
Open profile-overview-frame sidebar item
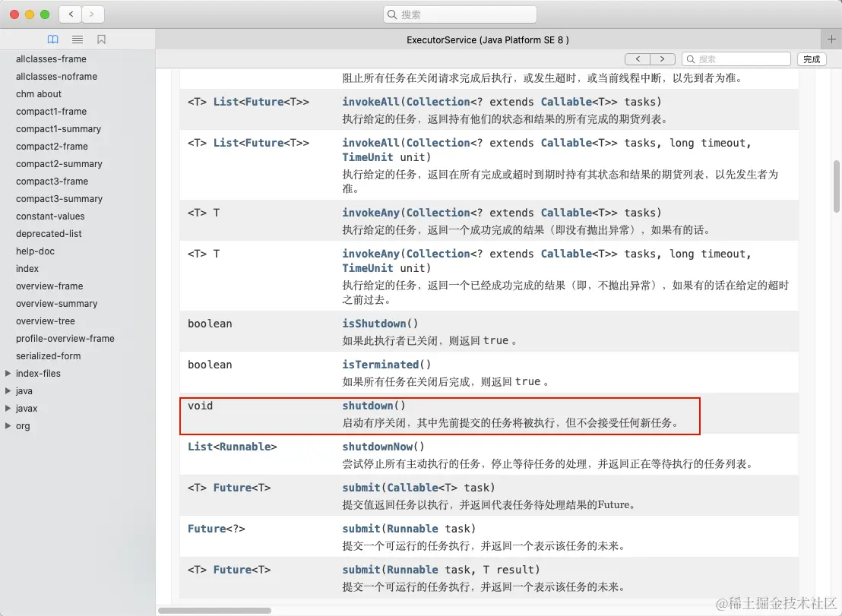point(65,339)
